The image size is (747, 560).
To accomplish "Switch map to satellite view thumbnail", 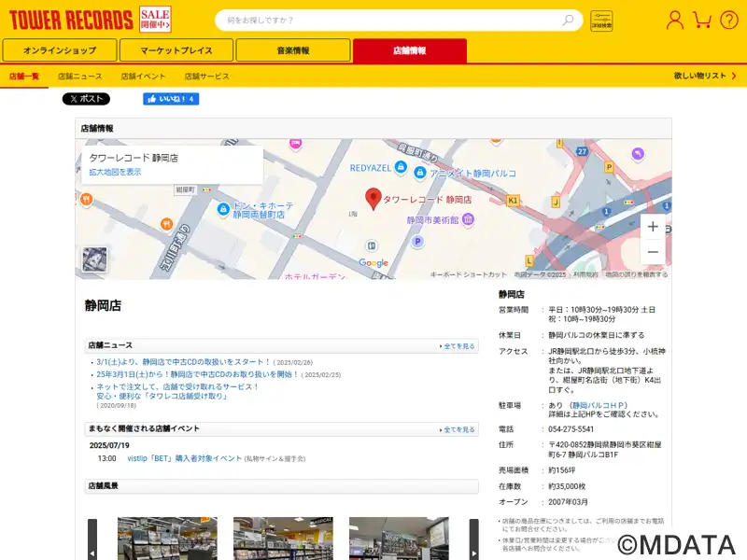I will [95, 259].
